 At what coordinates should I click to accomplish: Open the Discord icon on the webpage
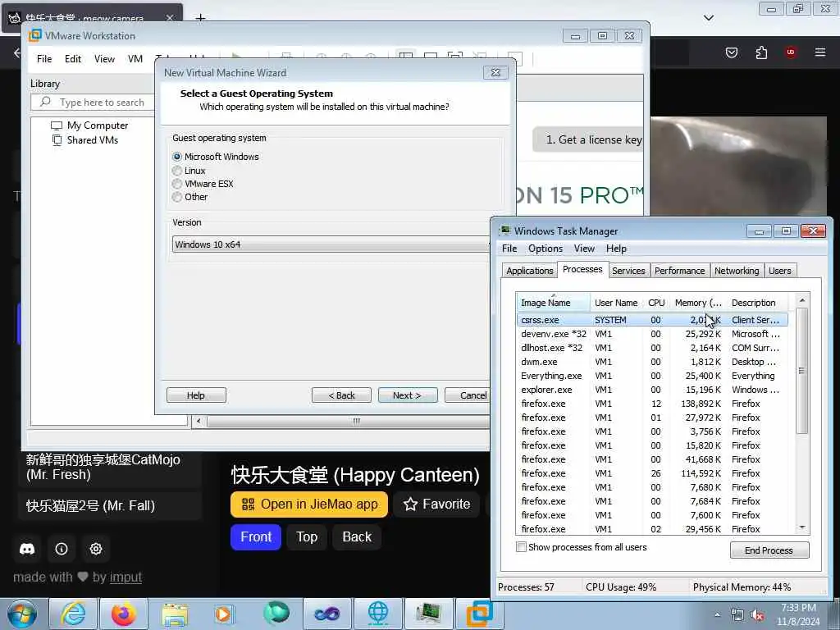click(x=27, y=549)
